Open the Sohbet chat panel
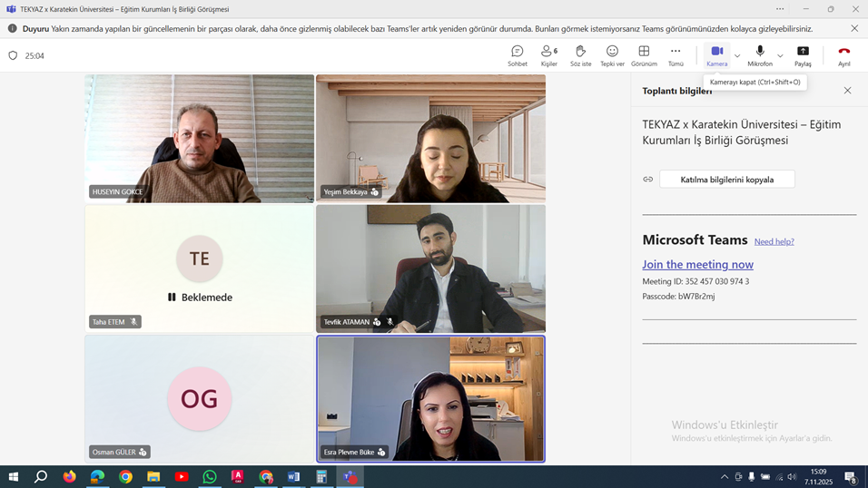868x488 pixels. [x=518, y=55]
